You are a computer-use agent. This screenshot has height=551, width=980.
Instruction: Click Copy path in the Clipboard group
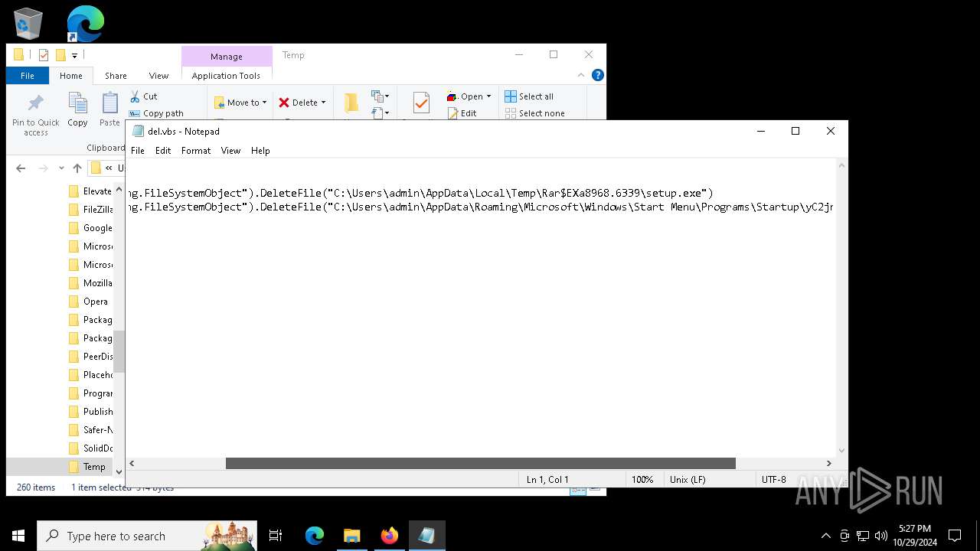tap(156, 113)
